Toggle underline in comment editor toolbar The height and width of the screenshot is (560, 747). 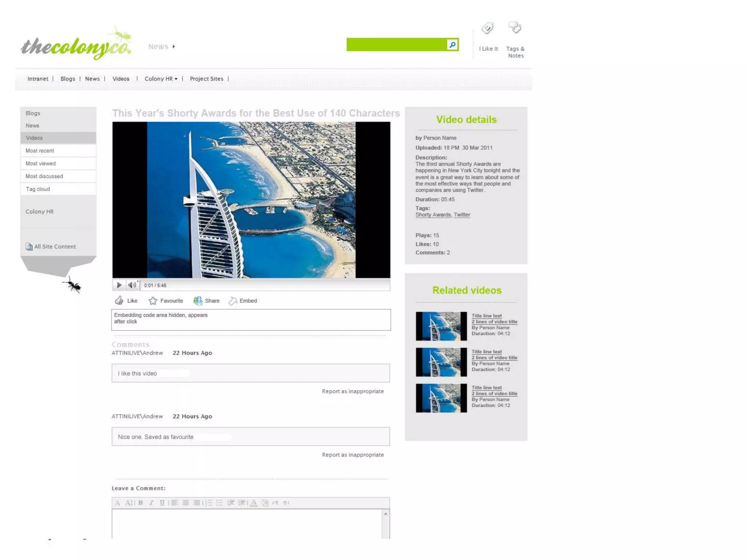162,503
